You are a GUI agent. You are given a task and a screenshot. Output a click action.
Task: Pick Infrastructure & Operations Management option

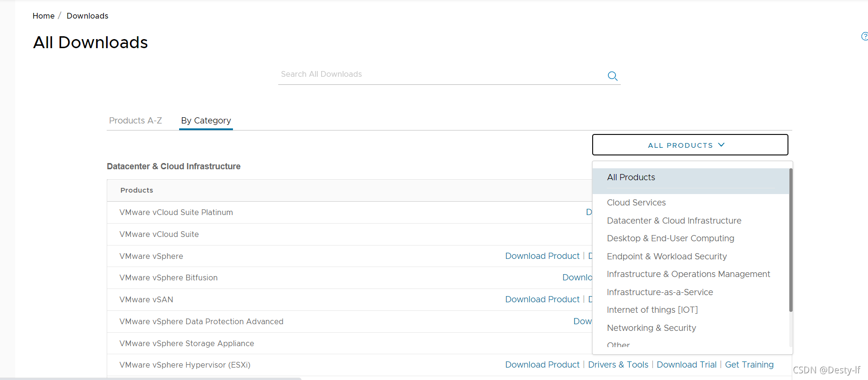click(688, 274)
